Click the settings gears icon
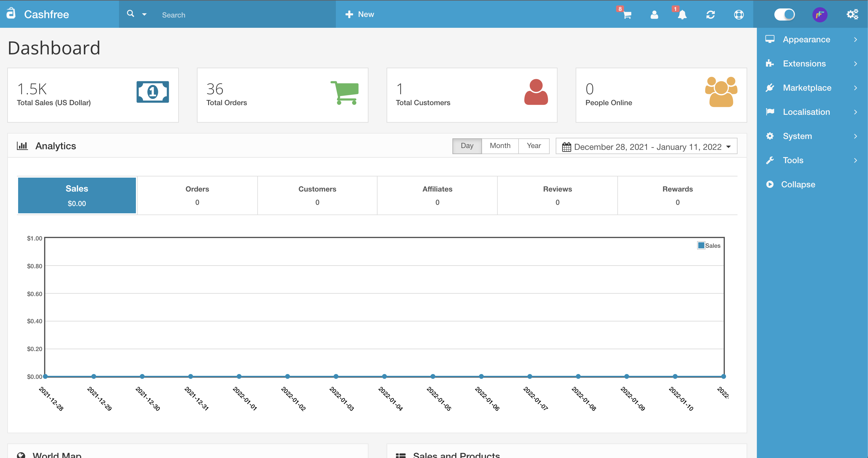This screenshot has width=868, height=458. tap(852, 15)
